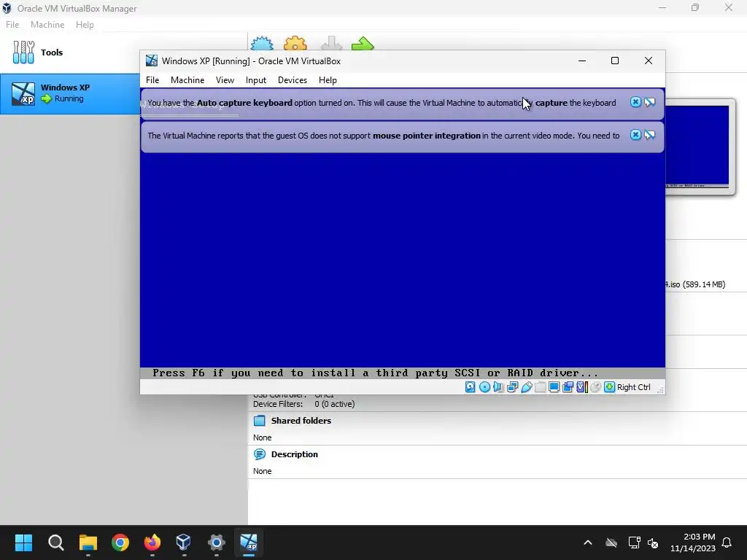The image size is (747, 560).
Task: Open the notifications bell icon
Action: [x=727, y=542]
